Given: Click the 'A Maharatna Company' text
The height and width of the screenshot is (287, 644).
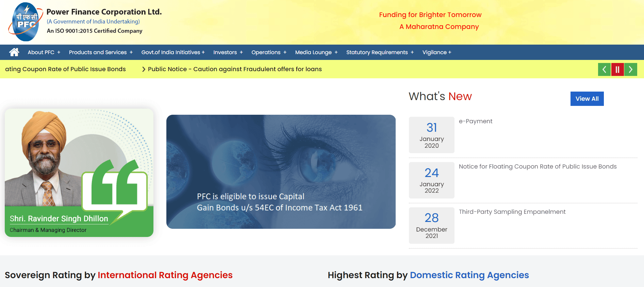Looking at the screenshot, I should tap(439, 27).
